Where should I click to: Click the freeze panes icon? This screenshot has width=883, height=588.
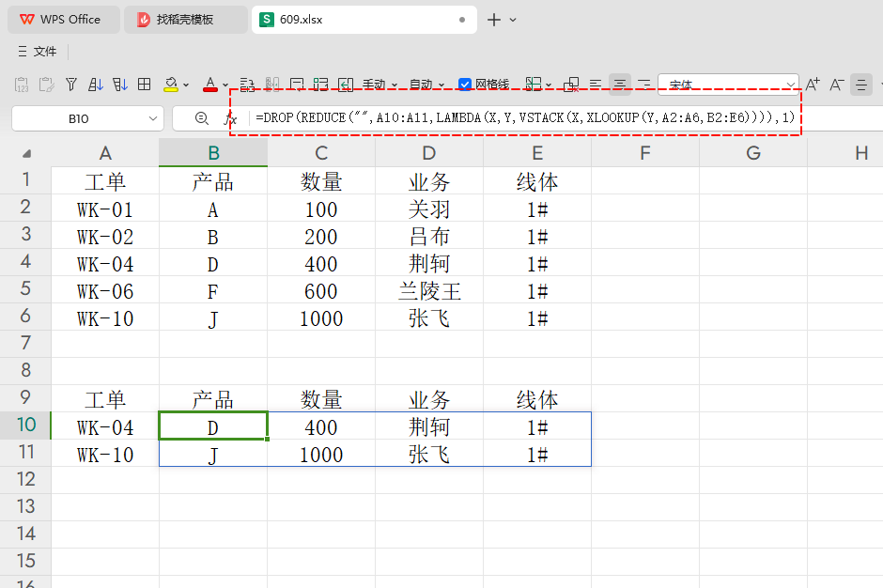533,85
